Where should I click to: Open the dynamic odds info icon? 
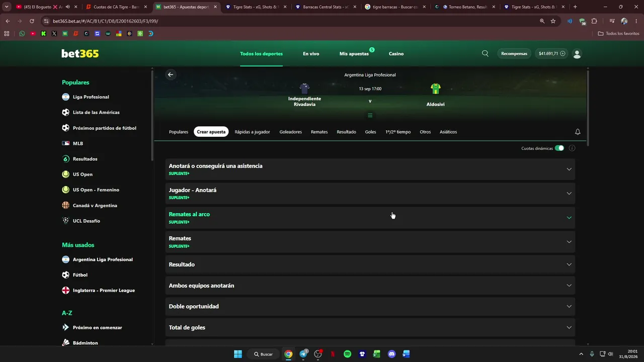point(572,148)
